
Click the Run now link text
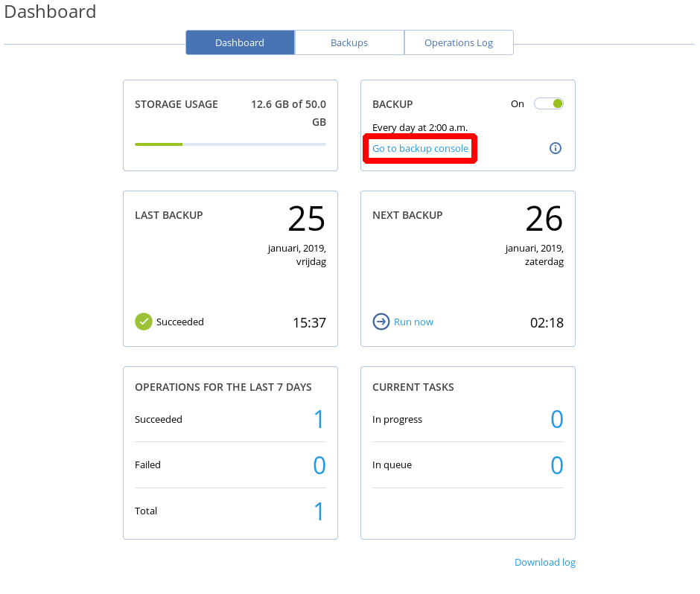click(x=413, y=322)
